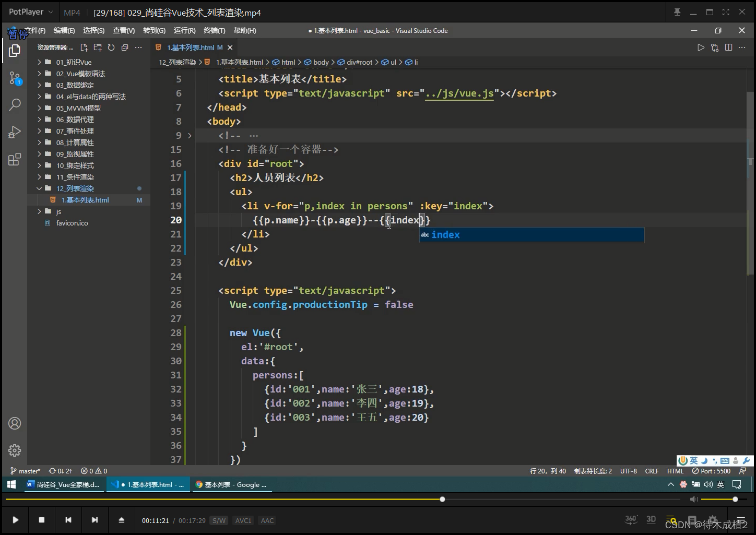Click New File icon in Explorer header

[x=84, y=47]
